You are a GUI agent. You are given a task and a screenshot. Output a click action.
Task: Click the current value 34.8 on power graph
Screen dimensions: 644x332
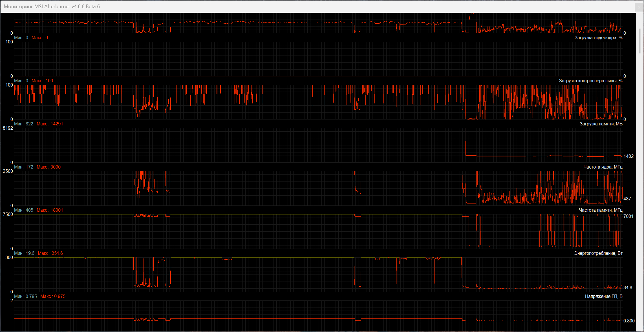pos(628,288)
